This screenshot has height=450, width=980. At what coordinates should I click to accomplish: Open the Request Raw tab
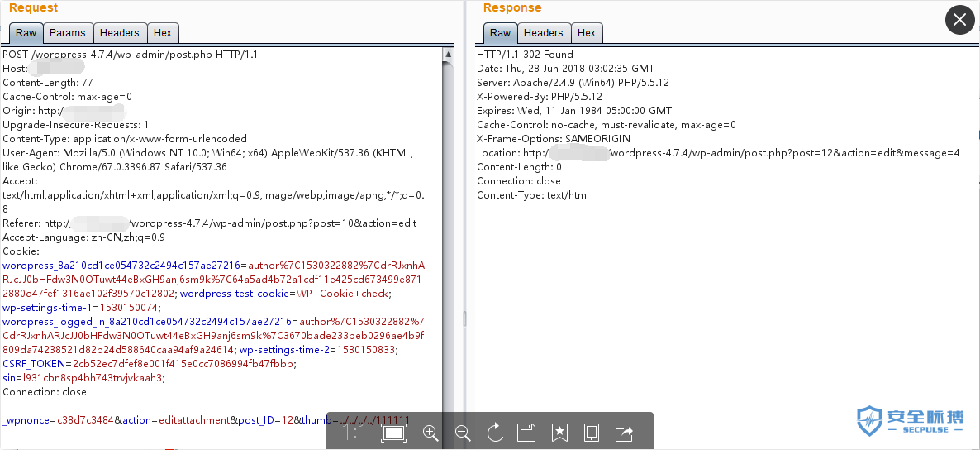(26, 33)
